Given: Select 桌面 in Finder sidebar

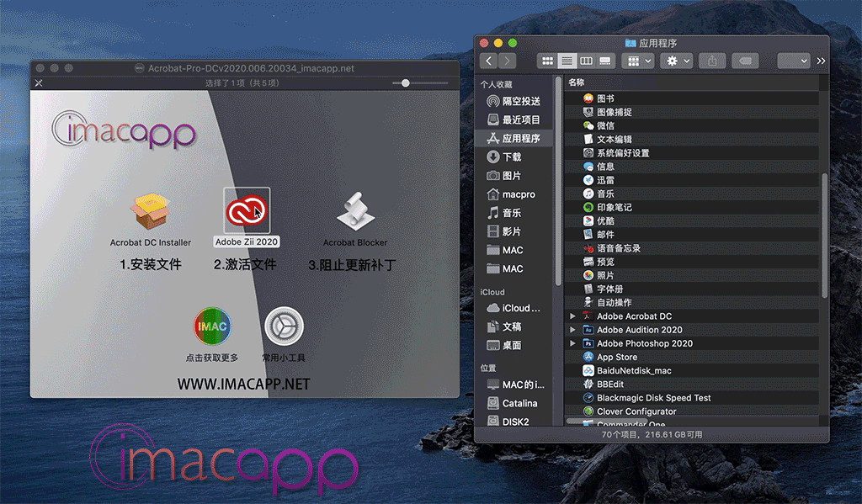Looking at the screenshot, I should click(514, 346).
